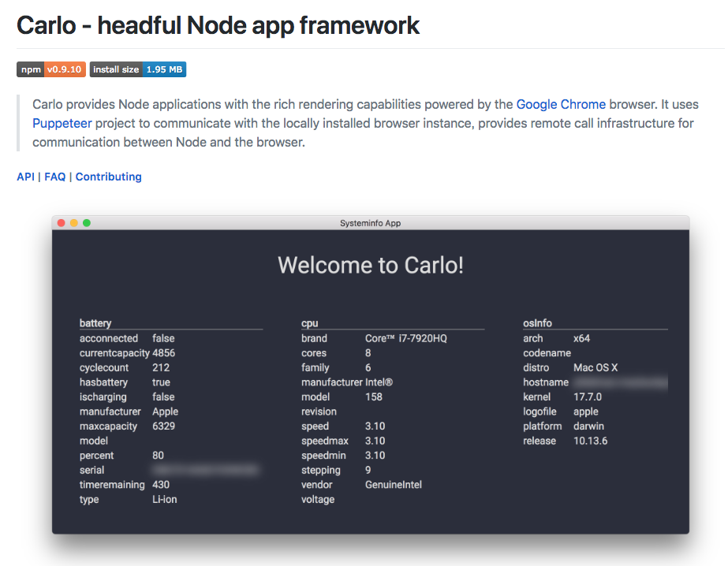This screenshot has height=566, width=728.
Task: Open the Contributing link
Action: 108,177
